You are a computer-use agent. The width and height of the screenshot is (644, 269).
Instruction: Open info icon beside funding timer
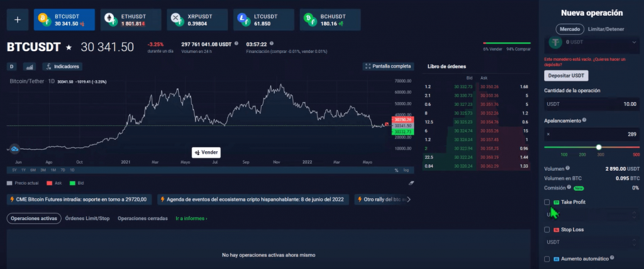(272, 43)
